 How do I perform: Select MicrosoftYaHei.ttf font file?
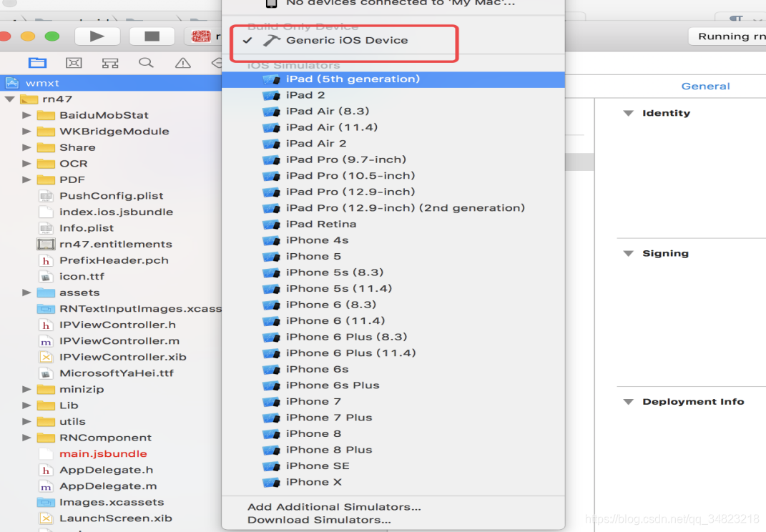click(x=117, y=373)
